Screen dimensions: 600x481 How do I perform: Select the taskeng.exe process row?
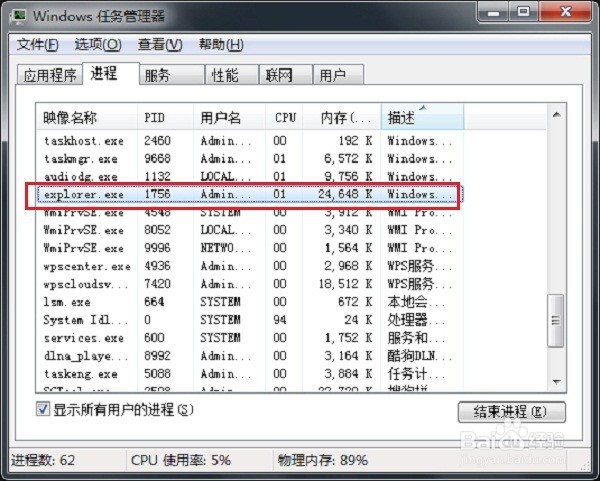coord(249,374)
